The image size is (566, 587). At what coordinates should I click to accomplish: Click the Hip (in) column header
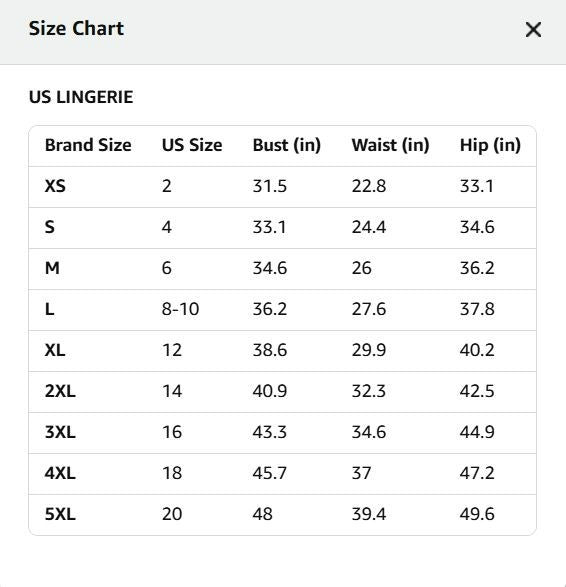[x=490, y=145]
